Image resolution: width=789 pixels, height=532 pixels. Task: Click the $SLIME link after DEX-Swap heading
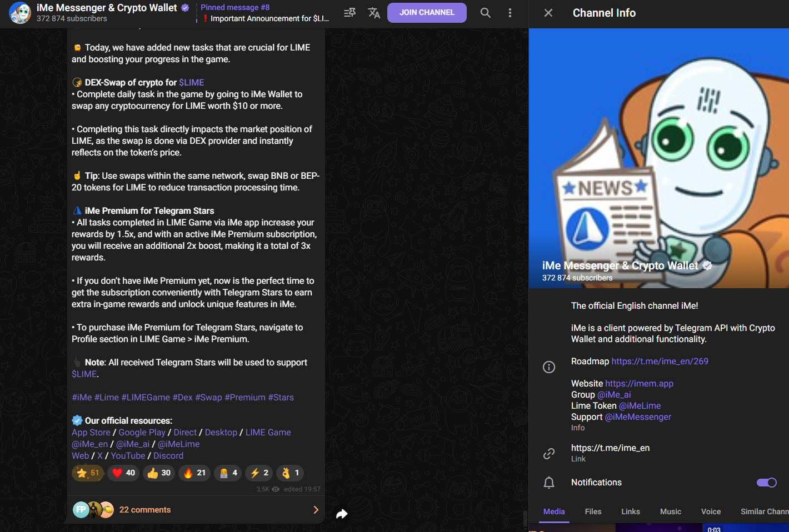[192, 83]
